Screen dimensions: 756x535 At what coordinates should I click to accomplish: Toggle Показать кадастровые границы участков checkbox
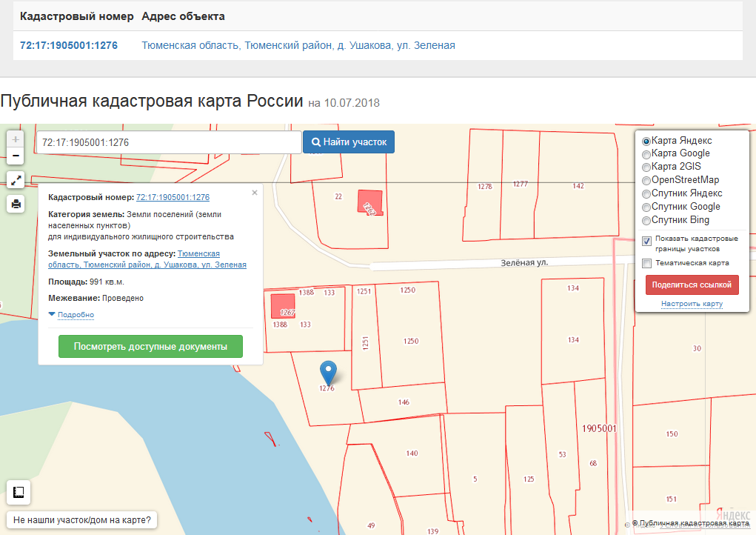tap(646, 241)
